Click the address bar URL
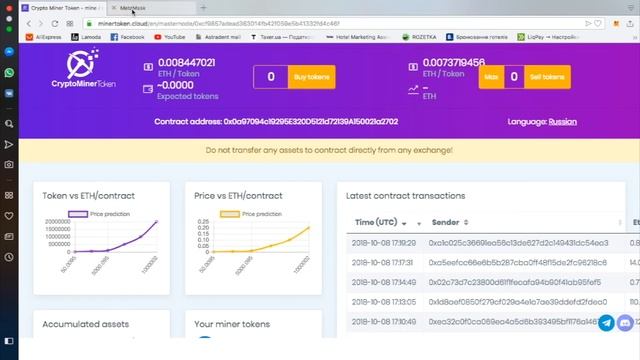Screen dimensions: 640x360 (218, 24)
